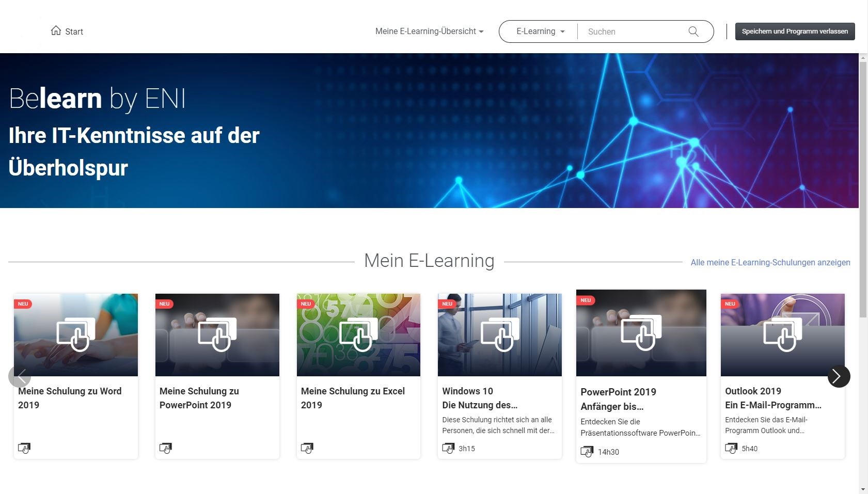Click the vertical page scrollbar thumb

tap(863, 189)
